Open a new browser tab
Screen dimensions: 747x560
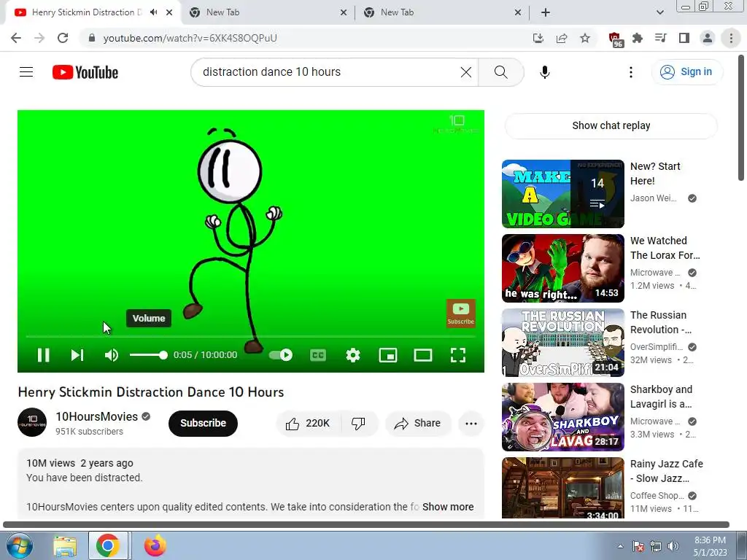[x=546, y=12]
